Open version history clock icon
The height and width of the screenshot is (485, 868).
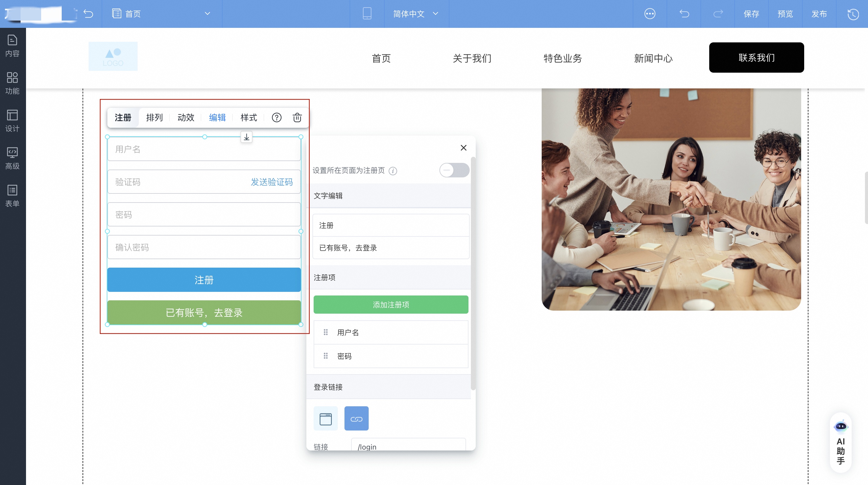point(853,14)
